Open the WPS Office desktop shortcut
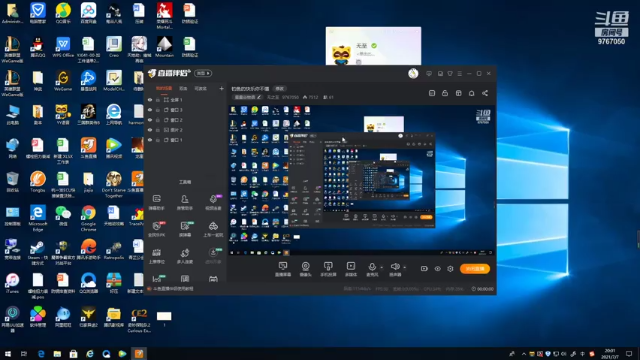This screenshot has height=360, width=640. click(63, 47)
